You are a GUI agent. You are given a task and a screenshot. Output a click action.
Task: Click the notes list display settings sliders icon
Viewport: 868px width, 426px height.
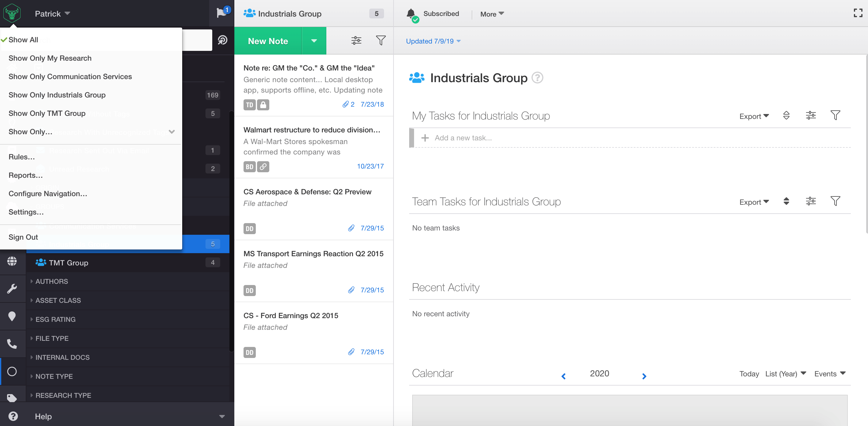(356, 40)
